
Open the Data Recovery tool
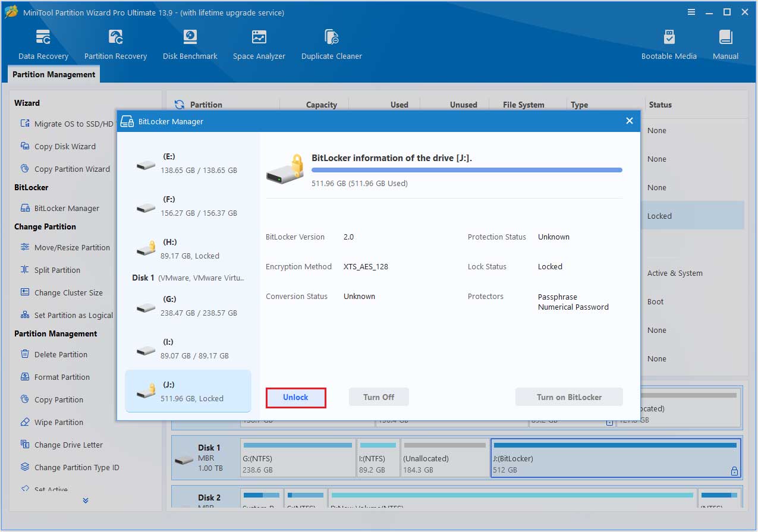(43, 45)
